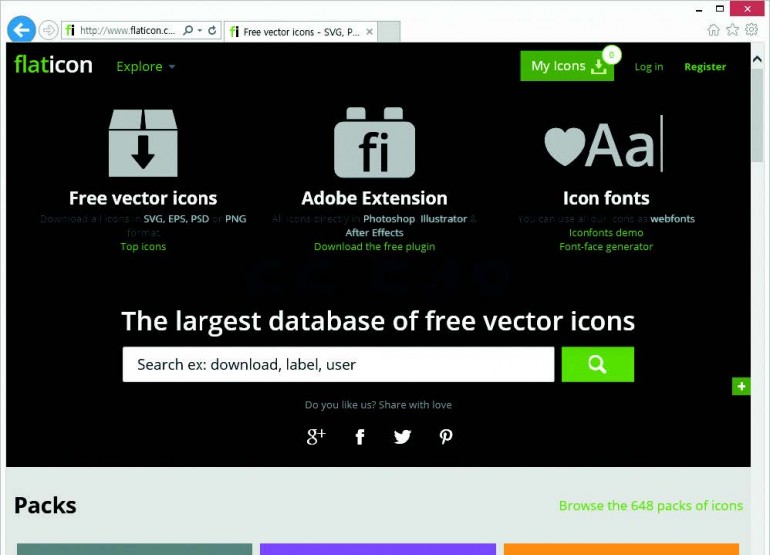Open a new blank browser tab

pyautogui.click(x=389, y=32)
